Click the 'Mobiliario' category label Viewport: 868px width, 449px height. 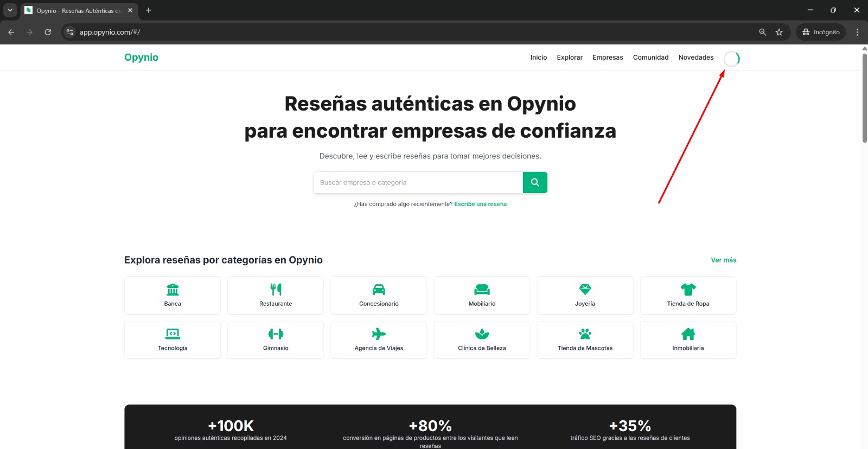(482, 304)
